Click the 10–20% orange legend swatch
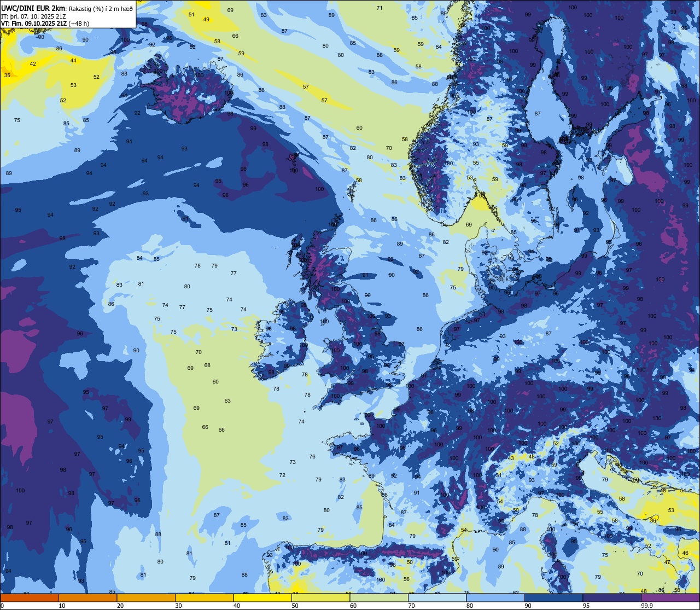 [x=87, y=598]
